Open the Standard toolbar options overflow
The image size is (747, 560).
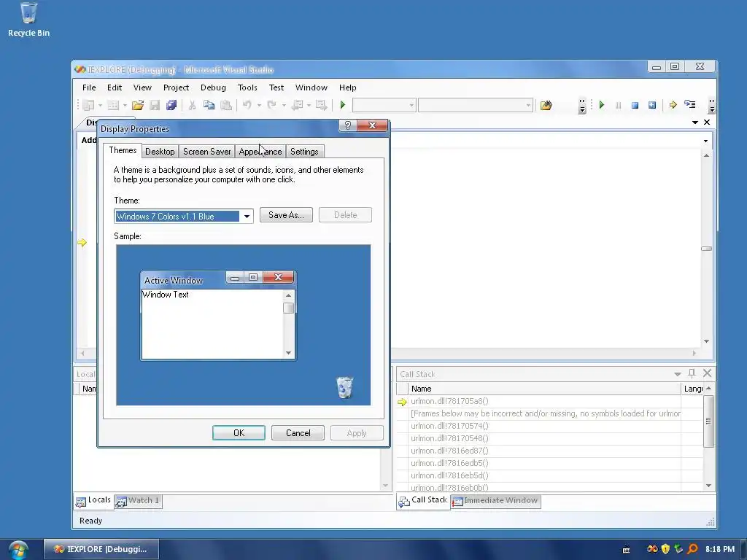point(582,106)
